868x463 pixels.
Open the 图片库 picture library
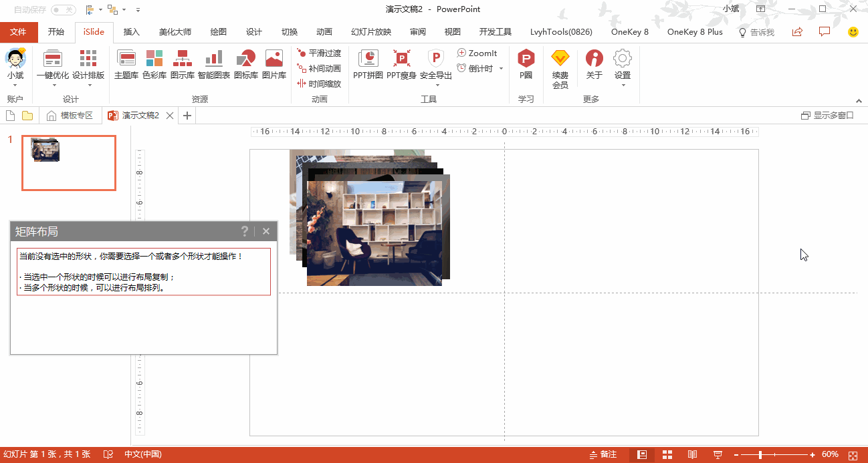pyautogui.click(x=274, y=65)
